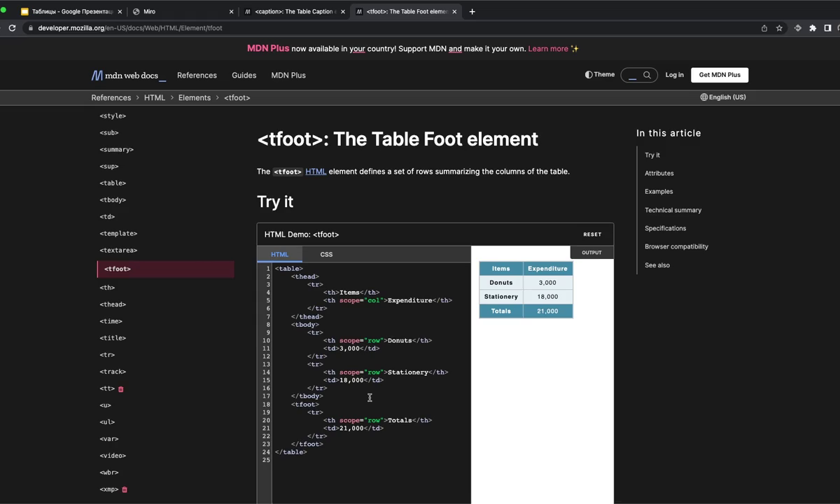840x504 pixels.
Task: Reload the page with the refresh icon
Action: pyautogui.click(x=12, y=28)
